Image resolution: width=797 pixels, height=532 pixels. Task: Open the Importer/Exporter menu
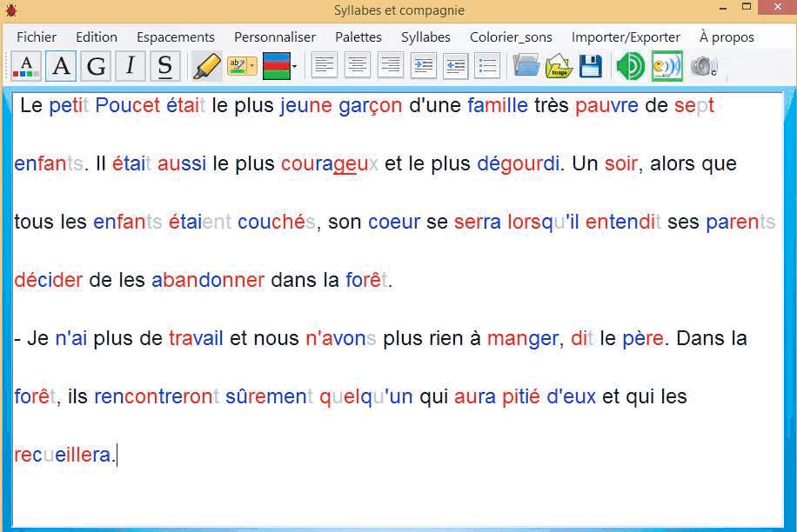pyautogui.click(x=626, y=37)
